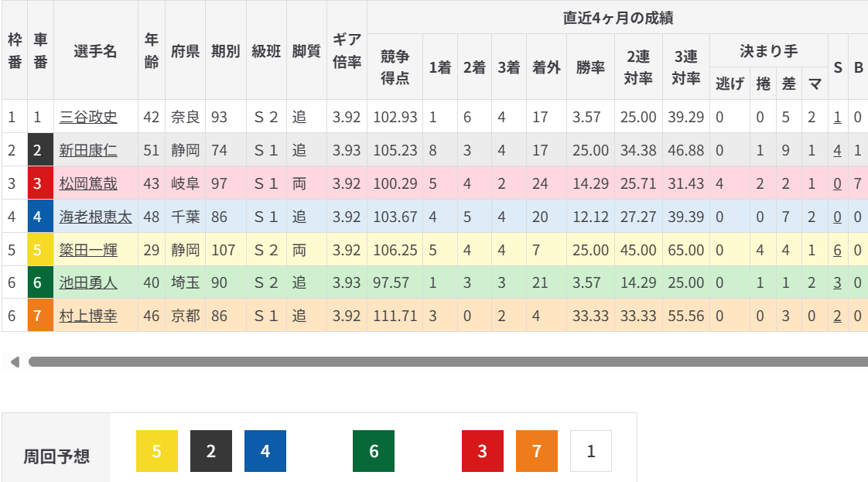View rider details for 池田勇人

click(88, 282)
